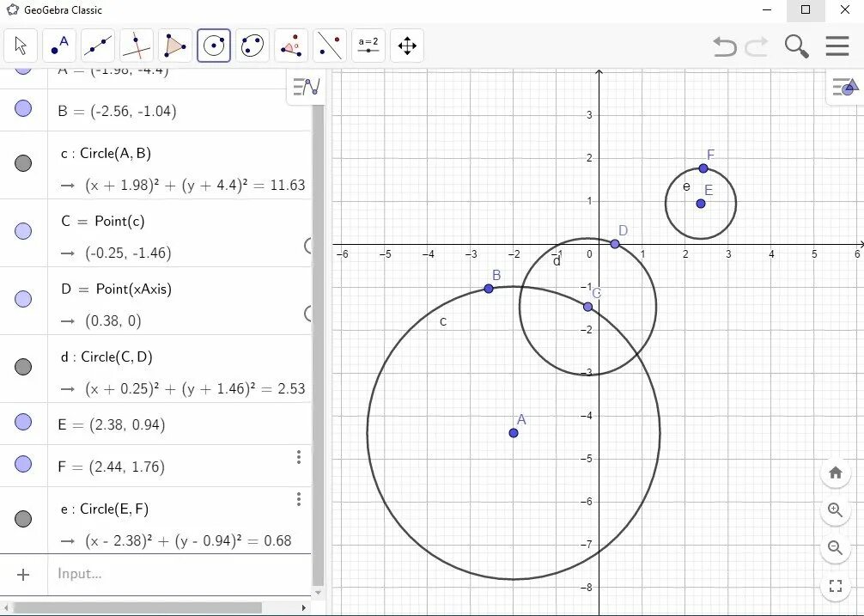The image size is (864, 616).
Task: Zoom in on the graphics view
Action: point(836,510)
